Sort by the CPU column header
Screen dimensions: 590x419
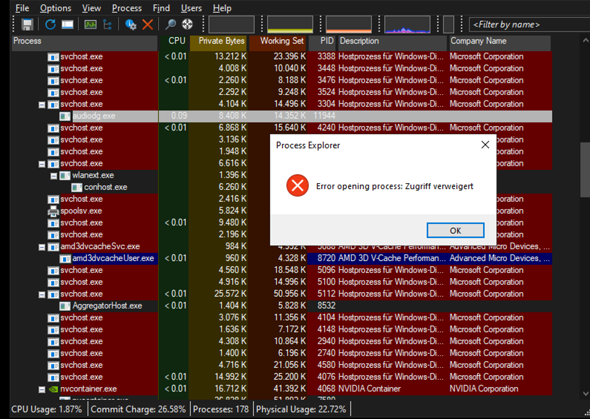tap(173, 43)
